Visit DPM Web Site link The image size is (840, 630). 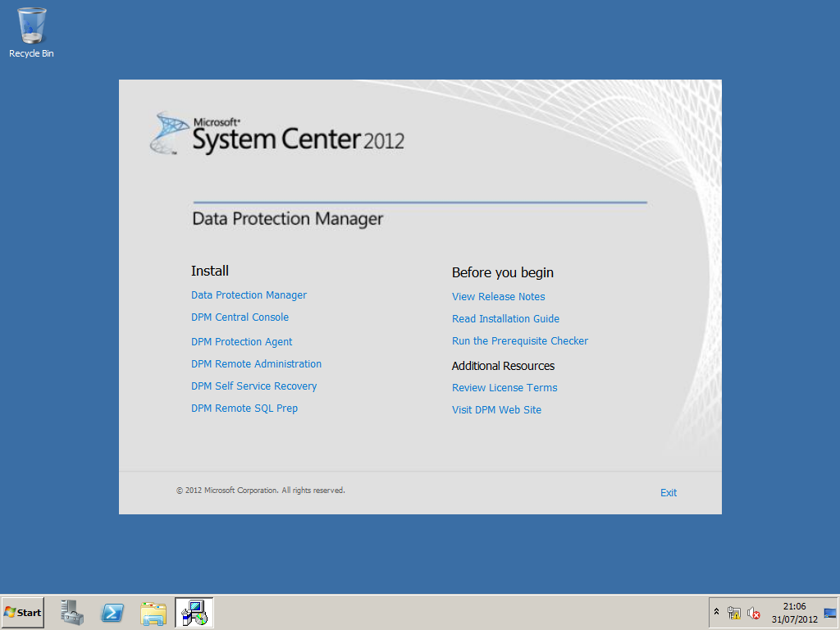[x=496, y=410]
